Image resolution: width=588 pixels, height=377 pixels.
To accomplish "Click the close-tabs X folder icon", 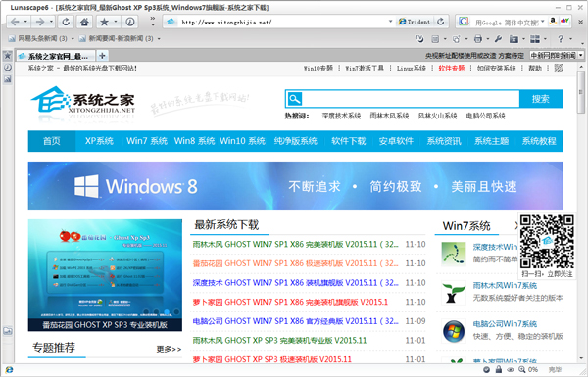I will (514, 38).
